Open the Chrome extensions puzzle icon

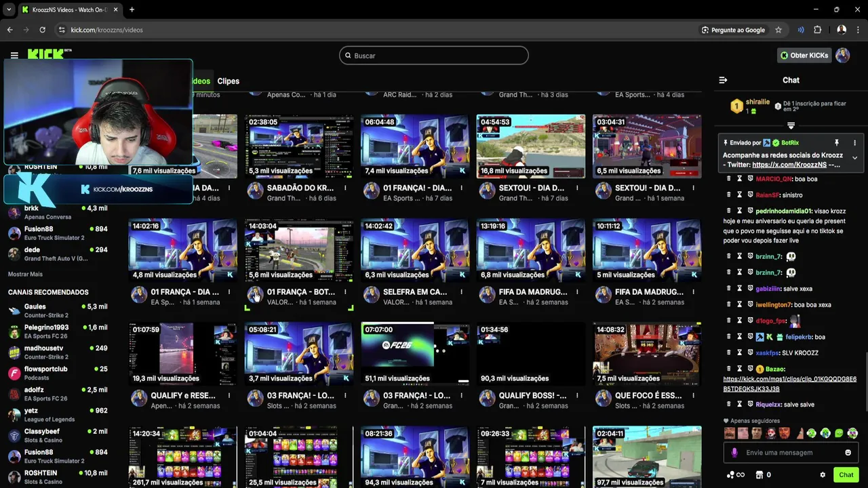(817, 30)
